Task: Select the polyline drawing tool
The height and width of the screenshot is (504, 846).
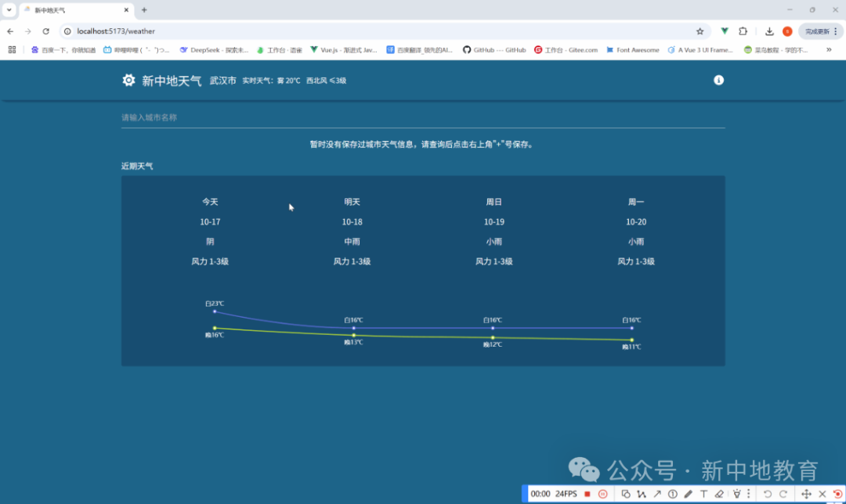Action: coord(641,494)
